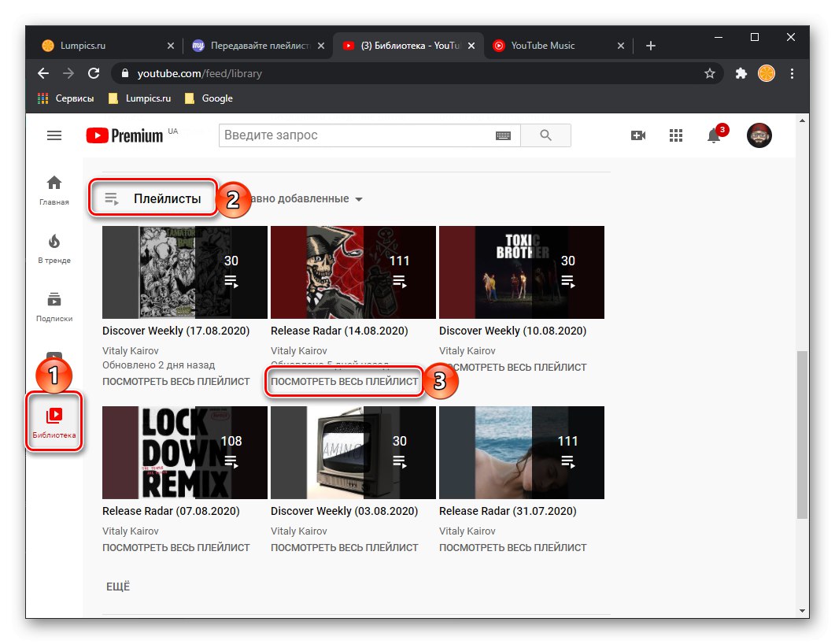The width and height of the screenshot is (835, 644).
Task: Click Release Radar (14.08.2020) title
Action: point(339,331)
